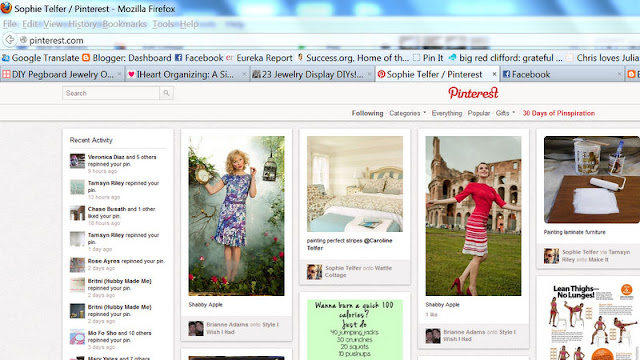Close the DIY Pegboard Jewelry tab
This screenshot has height=360, width=640.
pyautogui.click(x=119, y=74)
